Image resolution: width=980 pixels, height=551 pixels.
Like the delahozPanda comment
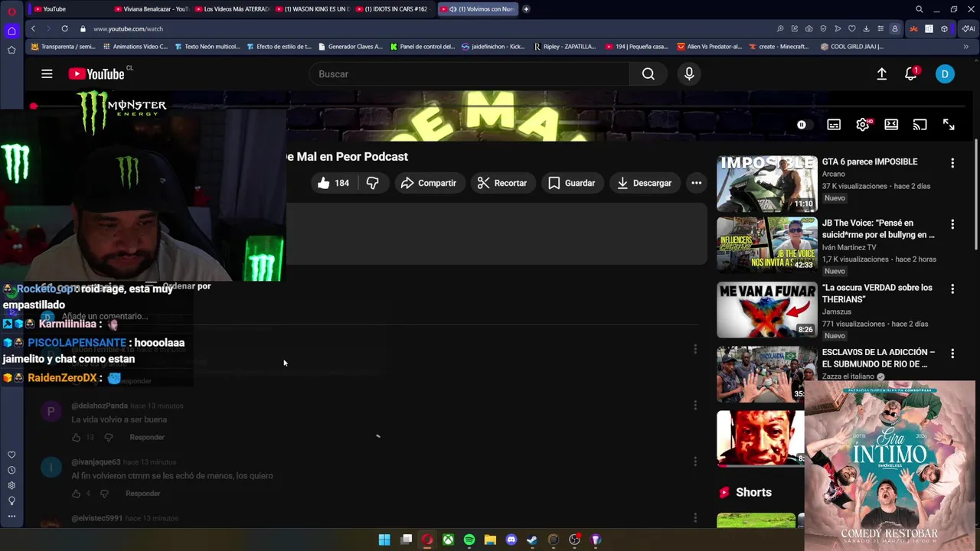[x=76, y=437]
